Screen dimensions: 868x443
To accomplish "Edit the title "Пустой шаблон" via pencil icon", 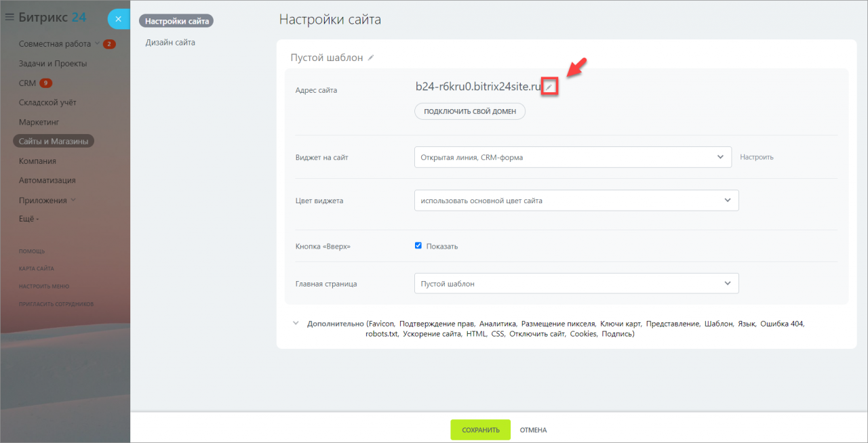I will point(371,58).
